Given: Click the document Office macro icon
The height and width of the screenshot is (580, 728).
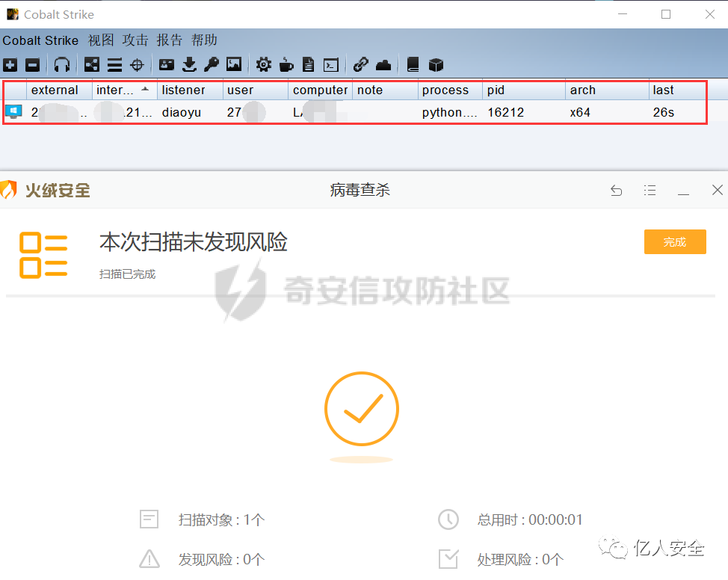Looking at the screenshot, I should [308, 64].
